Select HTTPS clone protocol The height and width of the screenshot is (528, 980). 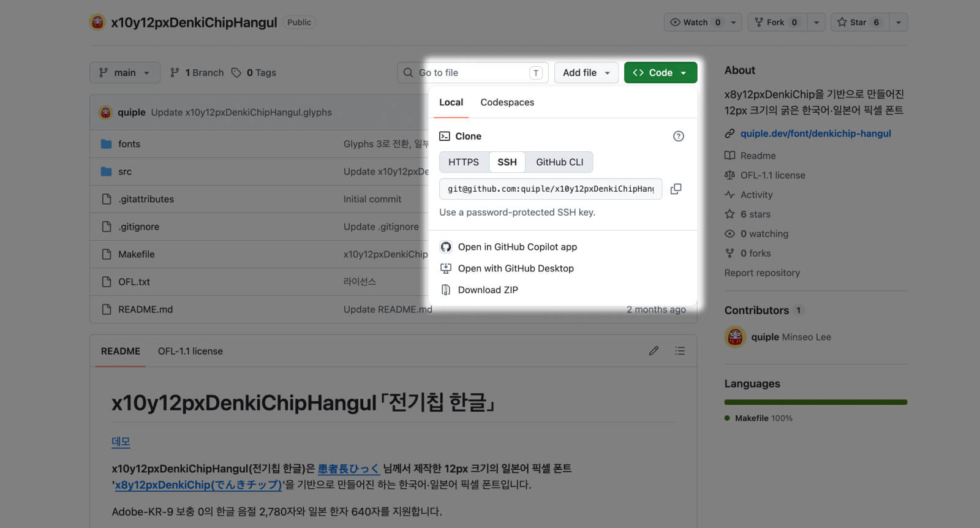pos(464,162)
